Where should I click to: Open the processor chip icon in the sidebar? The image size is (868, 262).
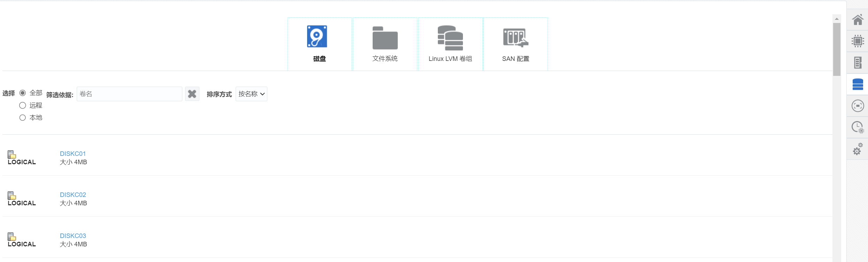click(858, 41)
